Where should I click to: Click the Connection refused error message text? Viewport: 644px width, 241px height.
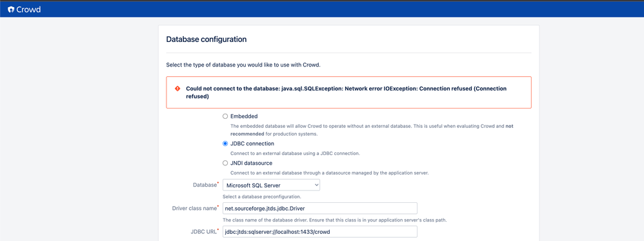pos(347,92)
